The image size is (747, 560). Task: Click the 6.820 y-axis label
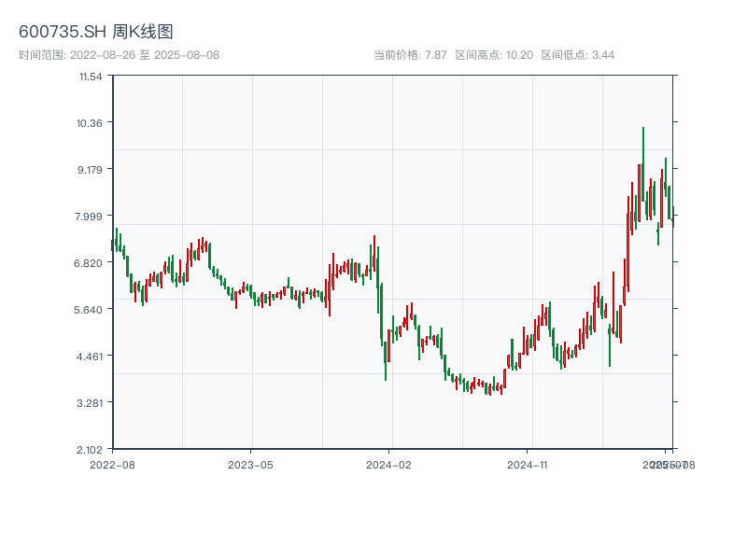[x=88, y=263]
